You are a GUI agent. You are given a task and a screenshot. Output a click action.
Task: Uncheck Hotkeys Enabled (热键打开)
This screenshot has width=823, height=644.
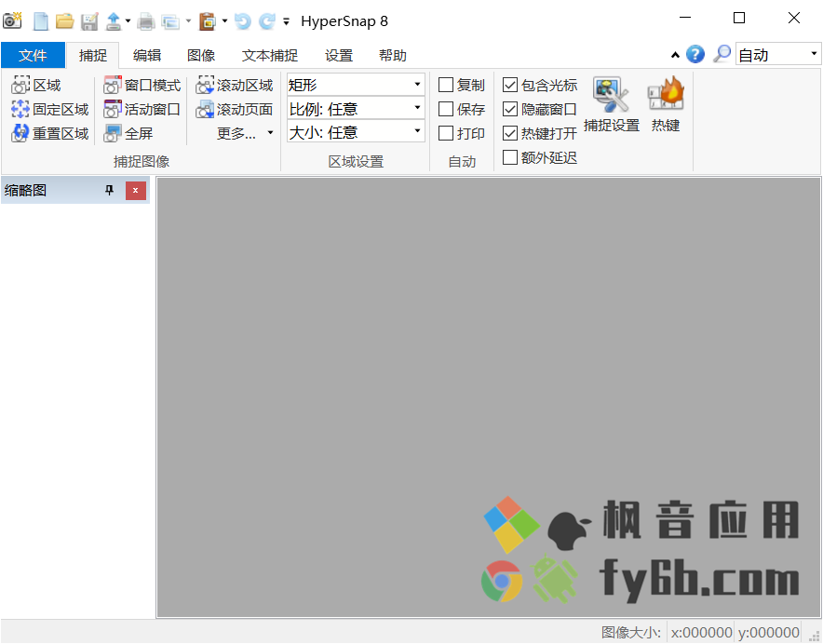point(510,133)
